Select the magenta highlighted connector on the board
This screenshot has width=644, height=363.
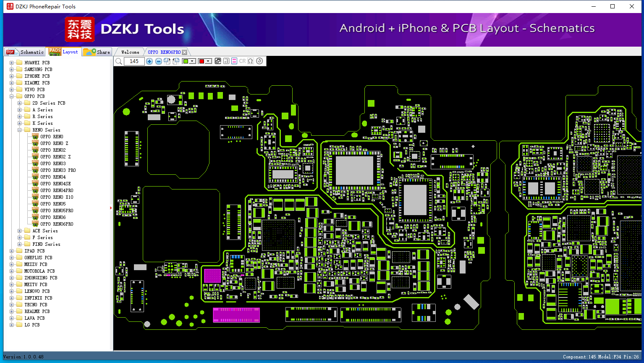coord(236,315)
